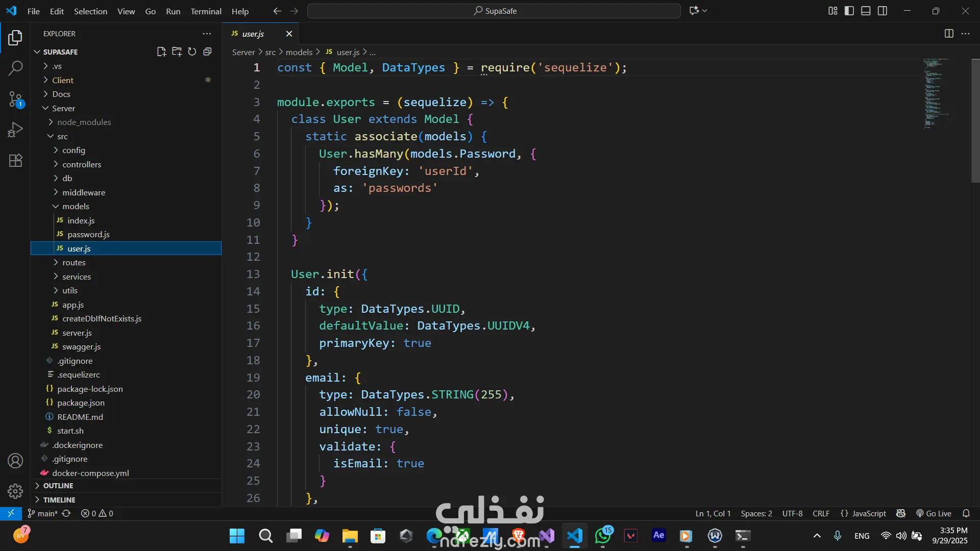The height and width of the screenshot is (551, 980).
Task: Click New File icon in explorer
Action: click(x=161, y=52)
